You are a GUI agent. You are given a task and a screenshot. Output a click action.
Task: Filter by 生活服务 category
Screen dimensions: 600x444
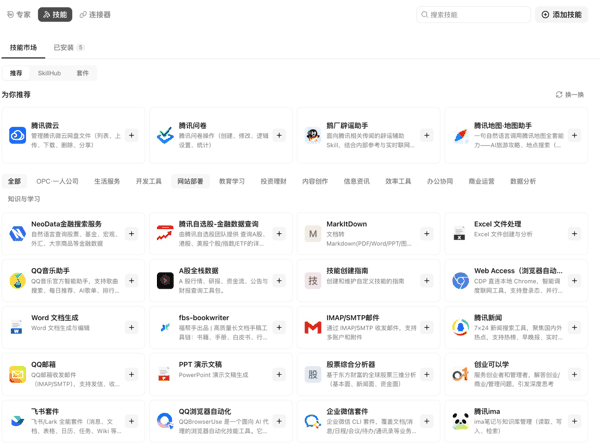point(107,181)
